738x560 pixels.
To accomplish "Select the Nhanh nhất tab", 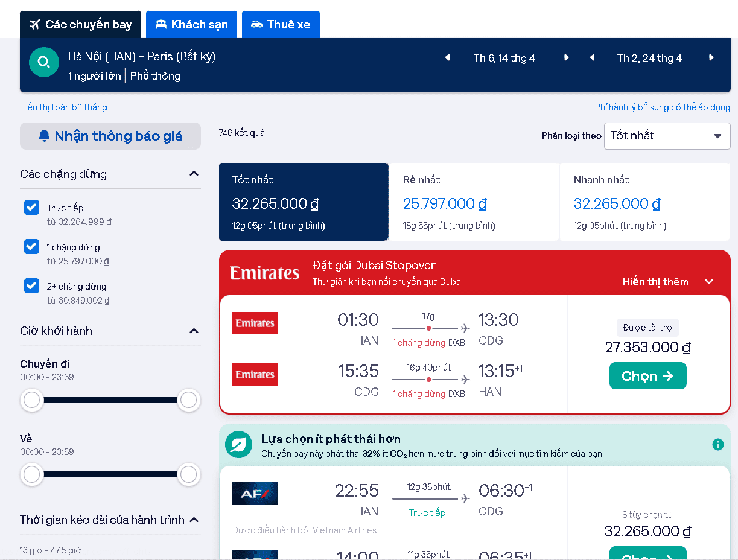I will point(644,202).
